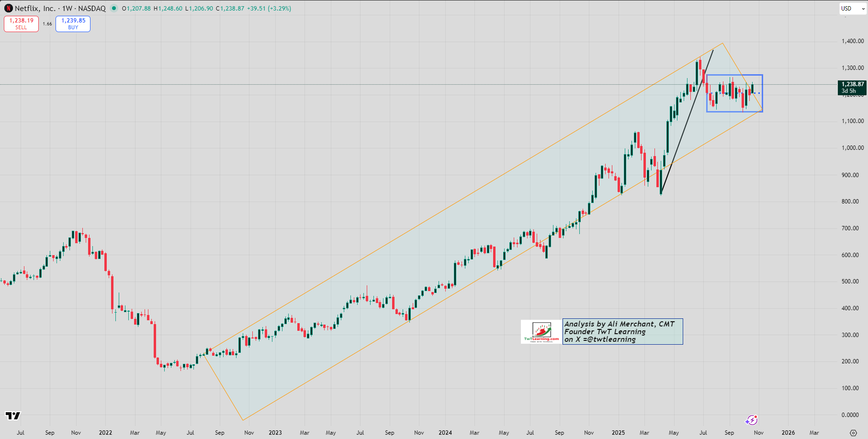Click the Analysis by Ali Merchant text box
This screenshot has height=439, width=868.
click(622, 332)
